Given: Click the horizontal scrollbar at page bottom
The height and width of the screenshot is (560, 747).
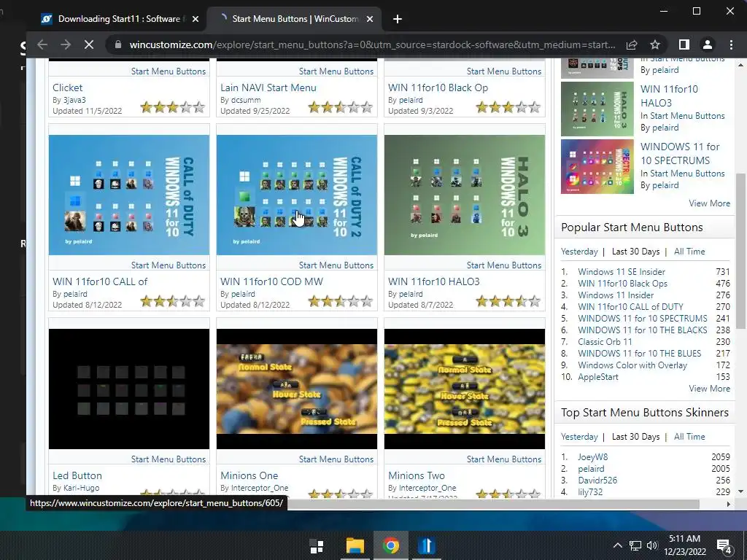Looking at the screenshot, I should pyautogui.click(x=493, y=504).
